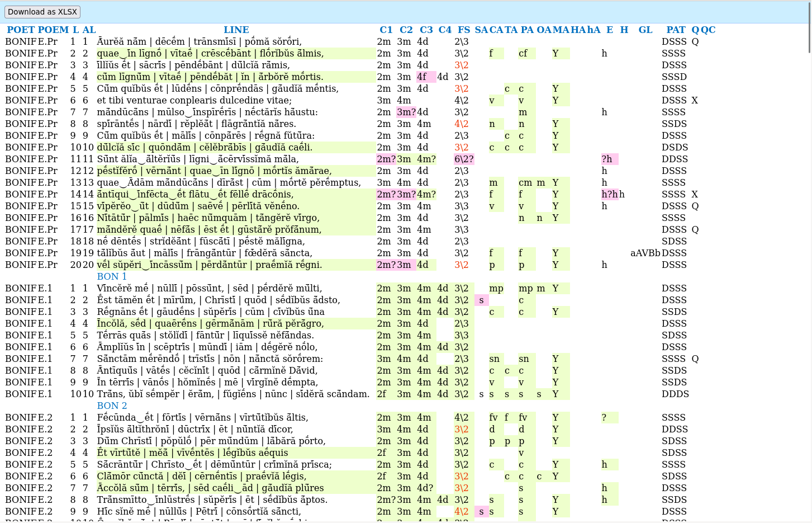Click the line 'Sănctām mērēndṓ | trīstīs'
The width and height of the screenshot is (812, 523).
click(236, 359)
